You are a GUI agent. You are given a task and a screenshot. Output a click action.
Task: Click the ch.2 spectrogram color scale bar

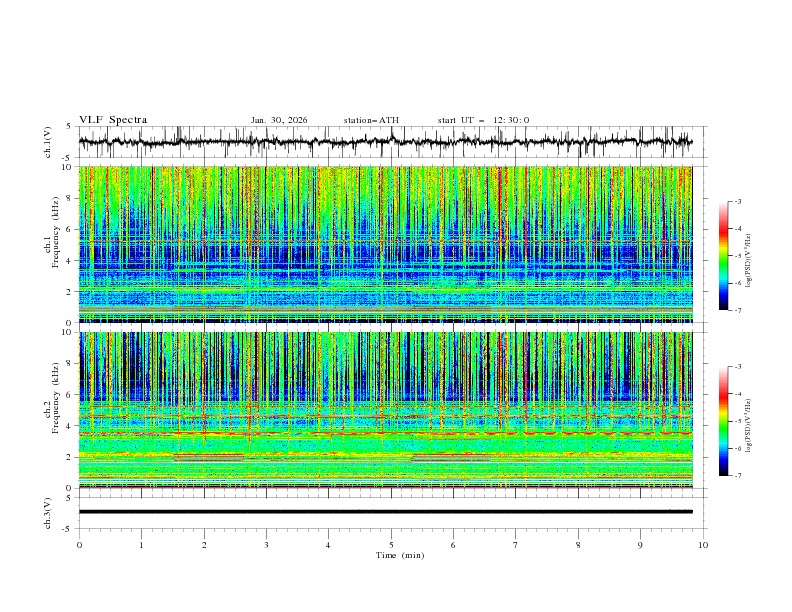point(723,421)
